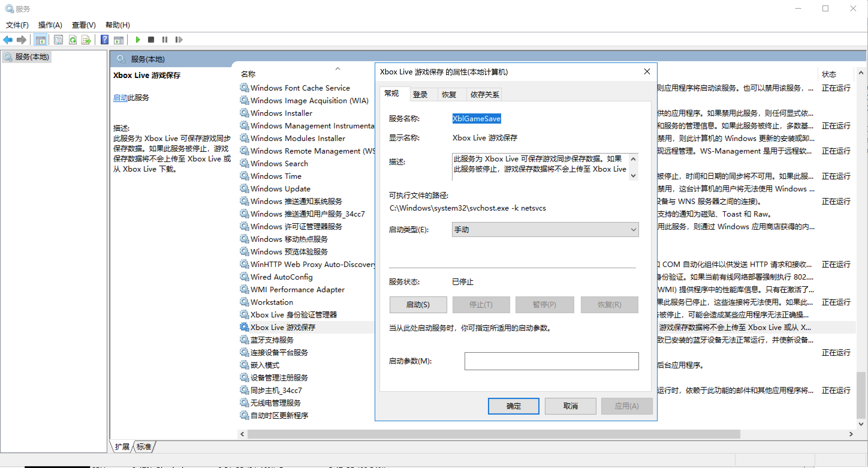The image size is (868, 468).
Task: Open the 启动类型 startup type dropdown
Action: coord(545,229)
